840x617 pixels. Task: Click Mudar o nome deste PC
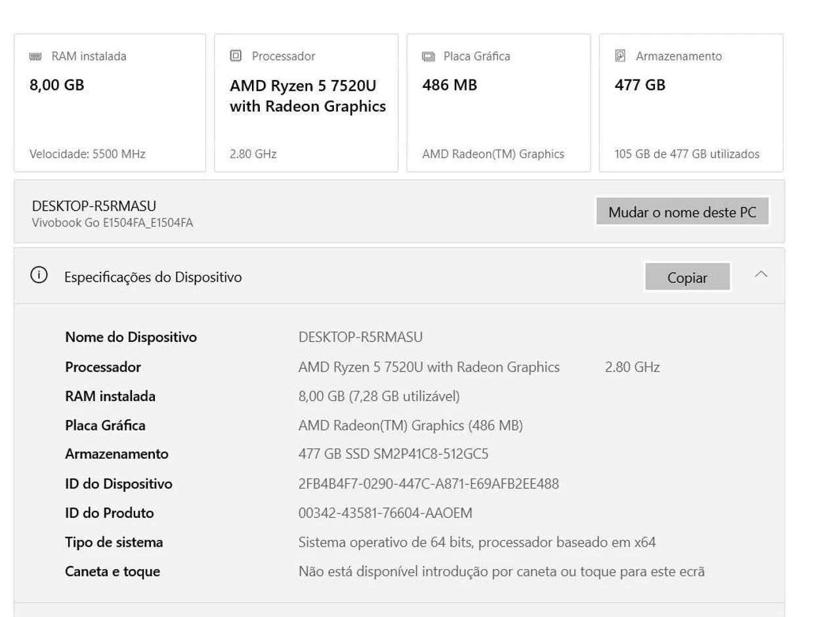(682, 212)
